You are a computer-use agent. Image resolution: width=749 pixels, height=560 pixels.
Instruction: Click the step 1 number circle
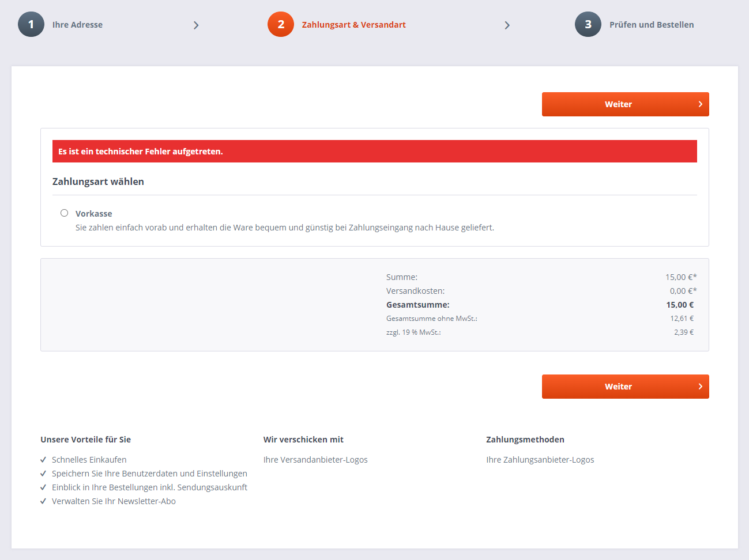click(31, 24)
